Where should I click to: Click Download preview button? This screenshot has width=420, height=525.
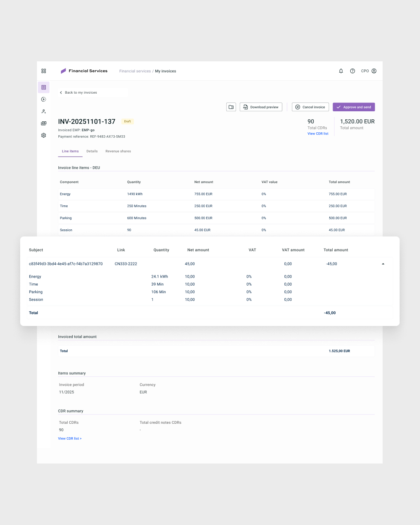(x=261, y=107)
